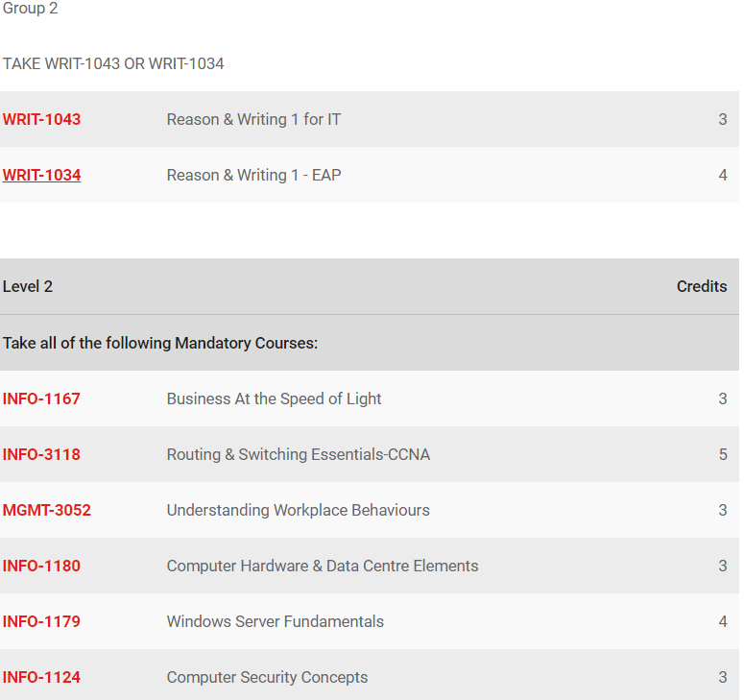744x700 pixels.
Task: Click the Computer Hardware & Data Centre Elements title
Action: tap(323, 566)
